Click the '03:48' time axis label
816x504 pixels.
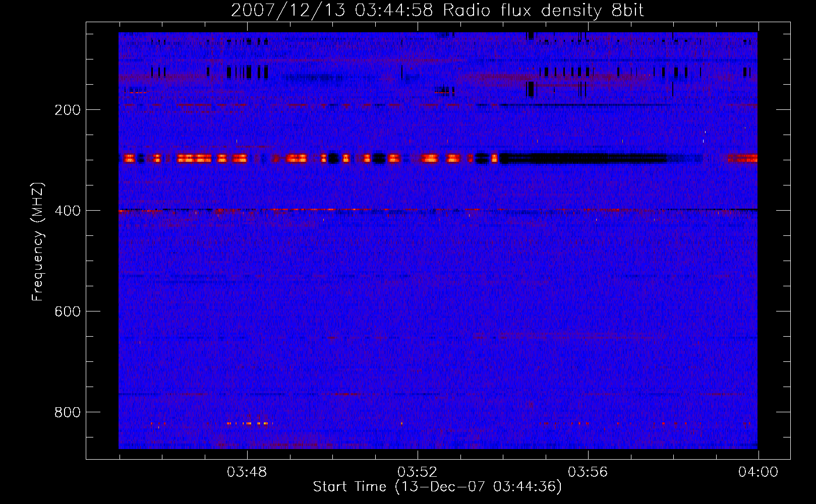click(247, 472)
